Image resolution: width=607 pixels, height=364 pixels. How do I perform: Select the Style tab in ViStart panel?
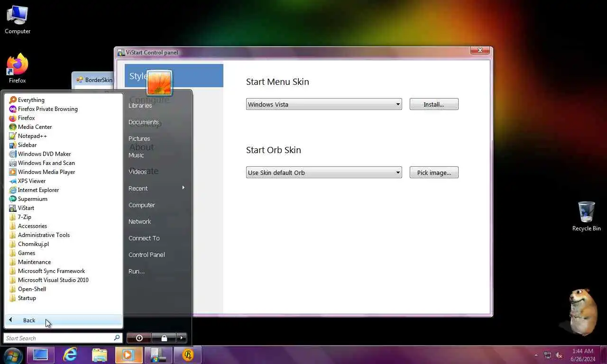(x=174, y=76)
